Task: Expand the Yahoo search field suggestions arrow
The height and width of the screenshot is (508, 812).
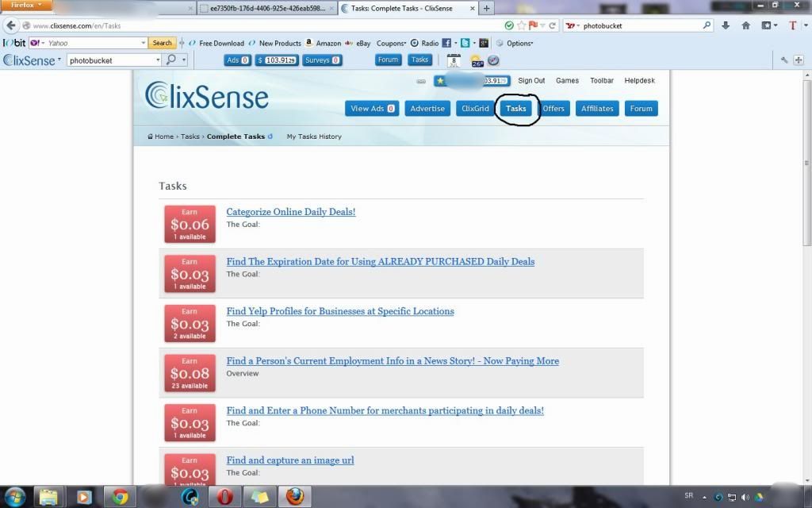Action: pyautogui.click(x=144, y=43)
